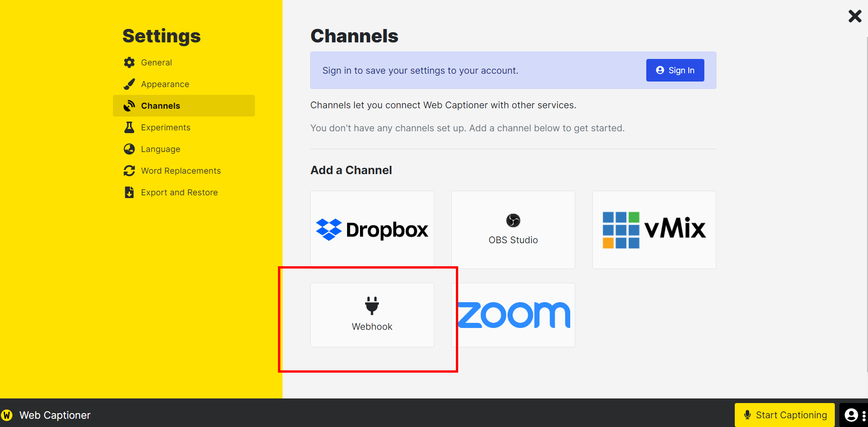
Task: Click the Export and Restore file icon
Action: (130, 193)
